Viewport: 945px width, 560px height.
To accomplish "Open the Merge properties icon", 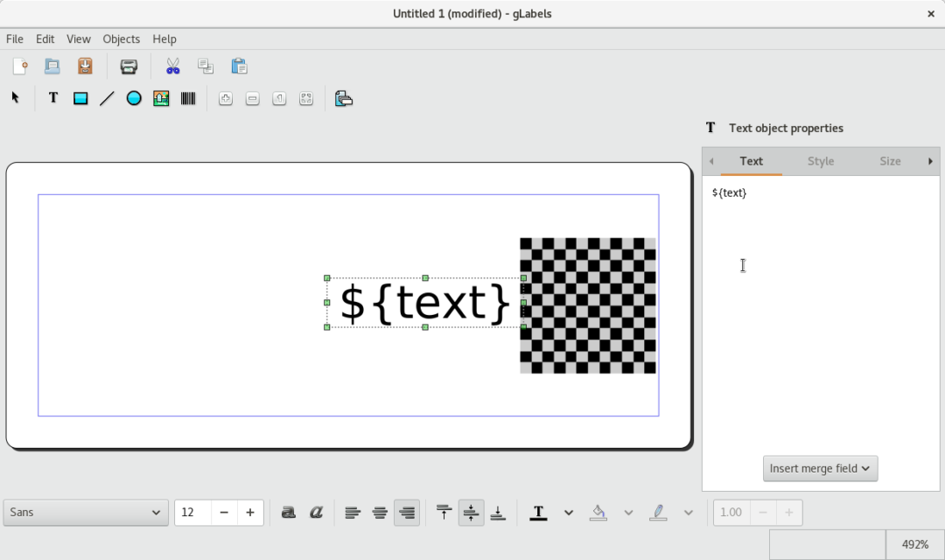I will click(344, 98).
